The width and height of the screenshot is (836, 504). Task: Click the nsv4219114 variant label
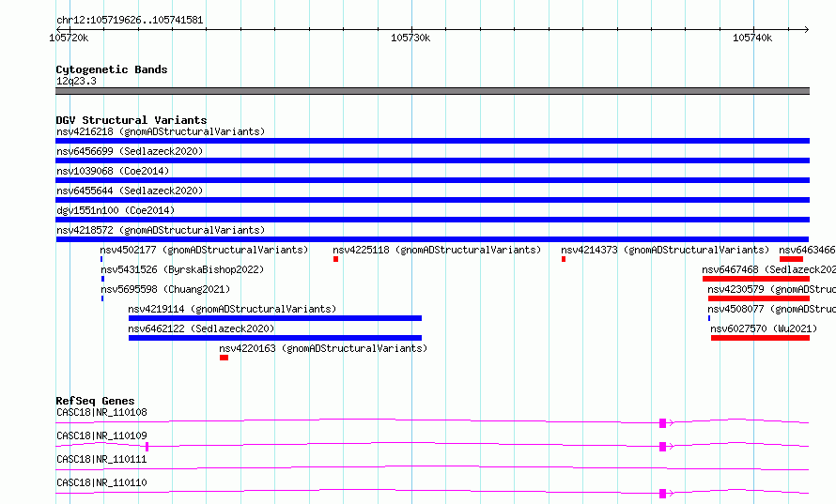point(232,309)
